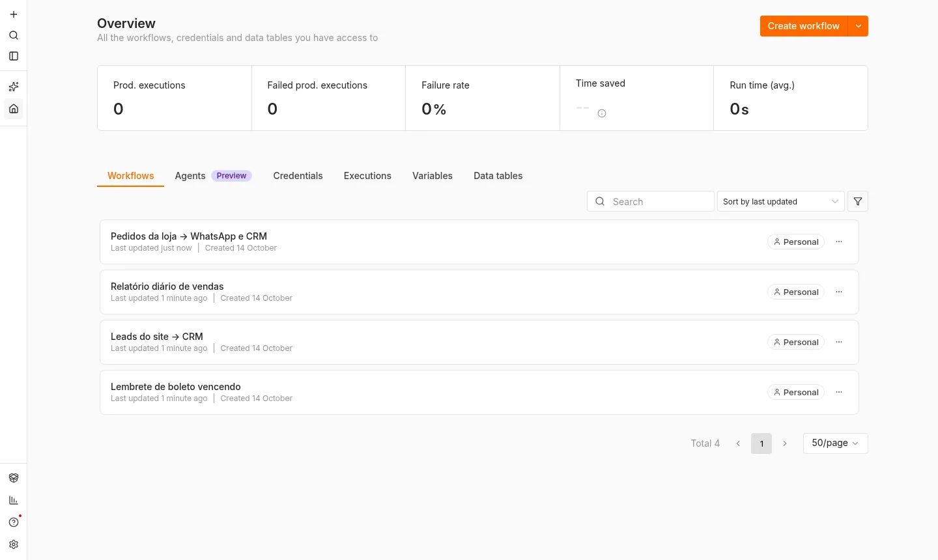Focus the workflow Search field

650,201
